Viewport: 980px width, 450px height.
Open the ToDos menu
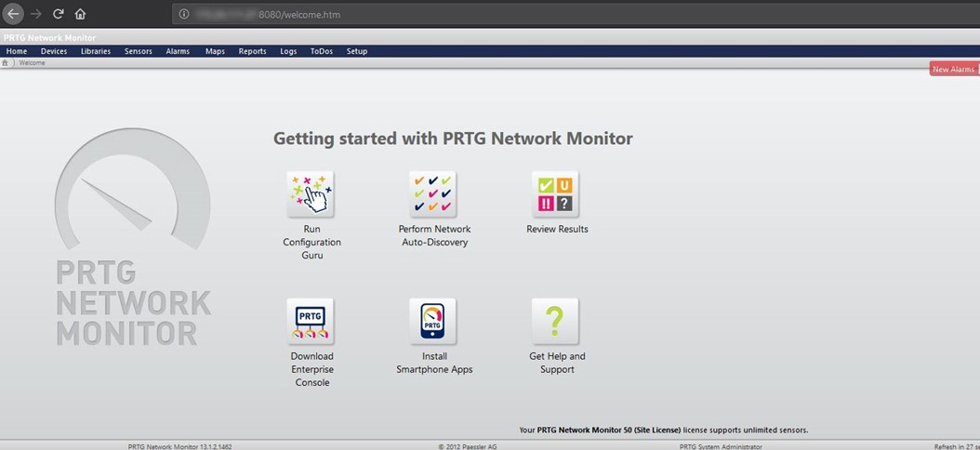point(322,51)
